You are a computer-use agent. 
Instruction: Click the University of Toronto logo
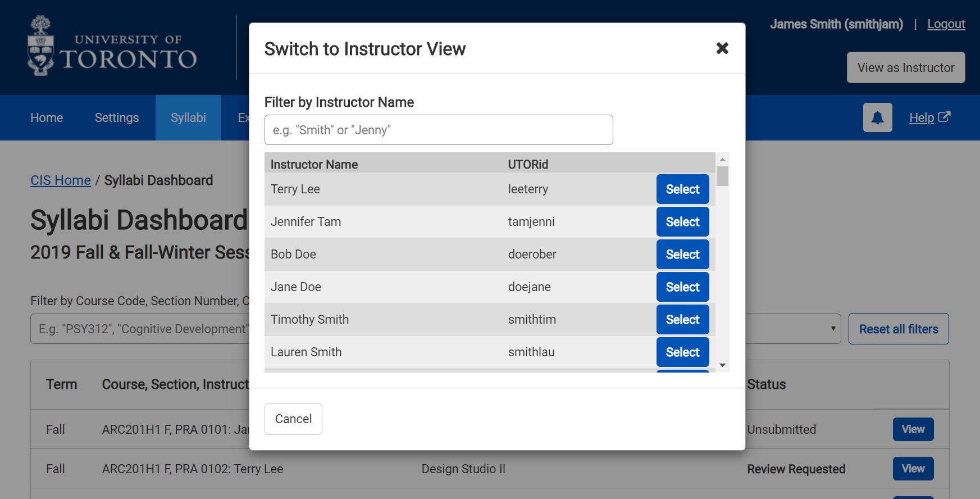click(x=112, y=46)
